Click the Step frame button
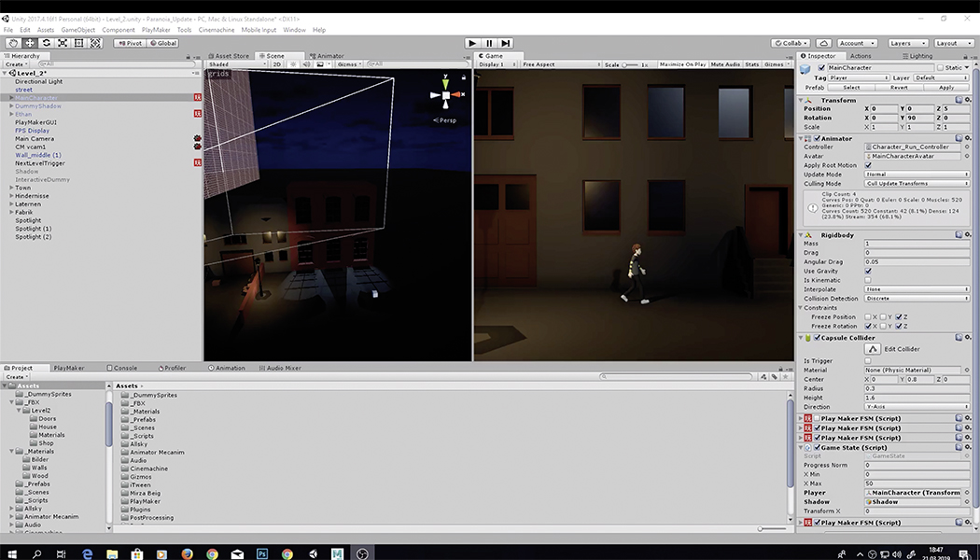 (x=506, y=43)
